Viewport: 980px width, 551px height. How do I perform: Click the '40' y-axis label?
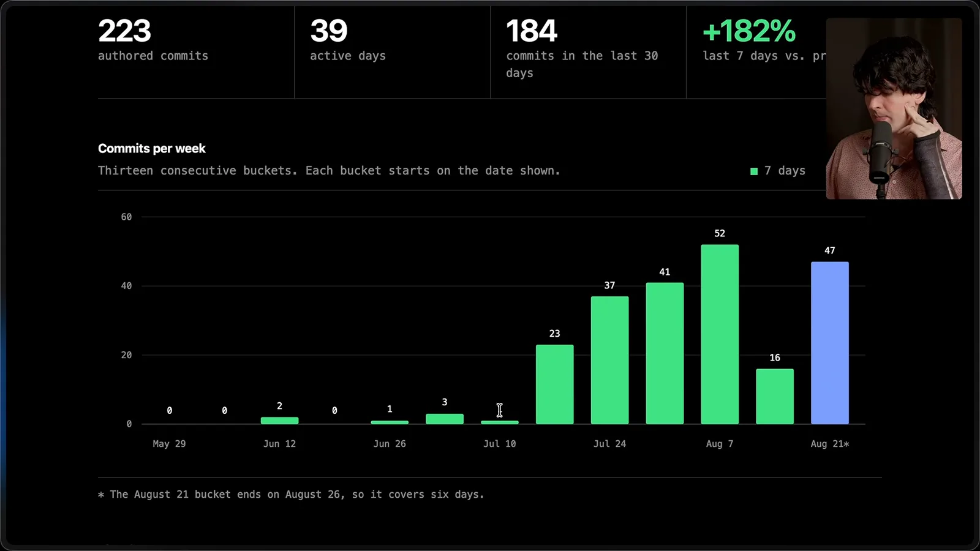coord(126,286)
